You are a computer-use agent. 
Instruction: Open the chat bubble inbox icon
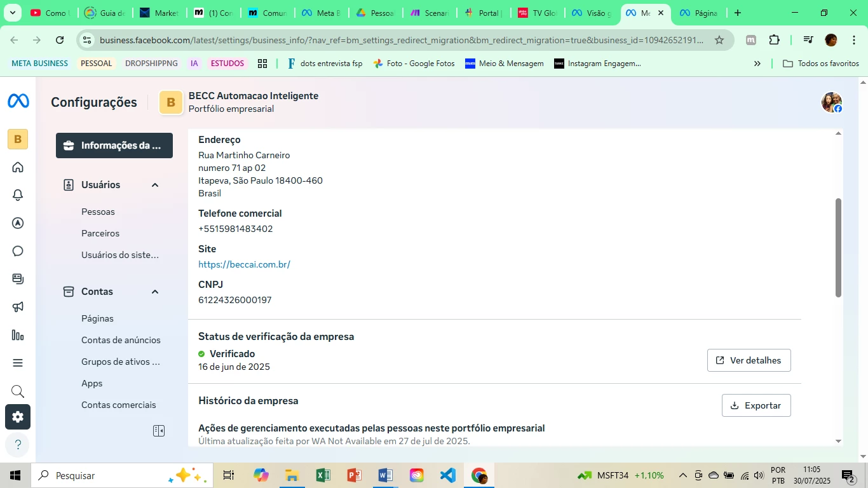[18, 251]
